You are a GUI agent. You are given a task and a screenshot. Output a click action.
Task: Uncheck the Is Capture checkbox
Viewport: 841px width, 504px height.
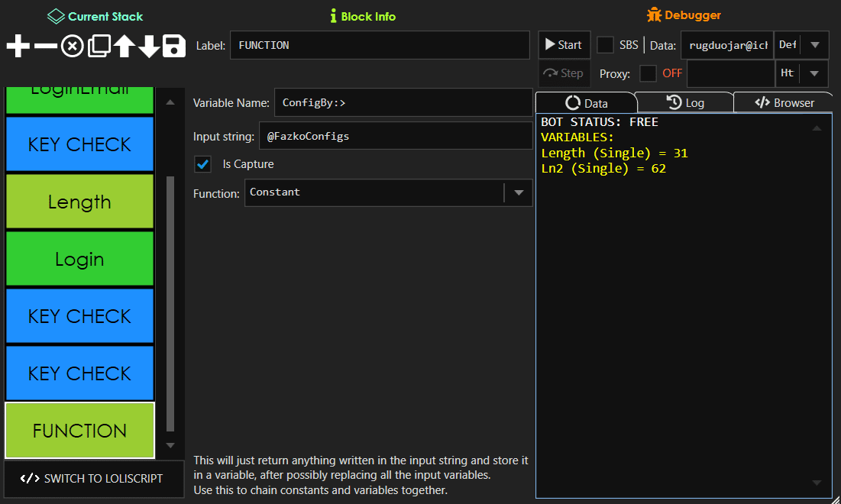pyautogui.click(x=202, y=163)
